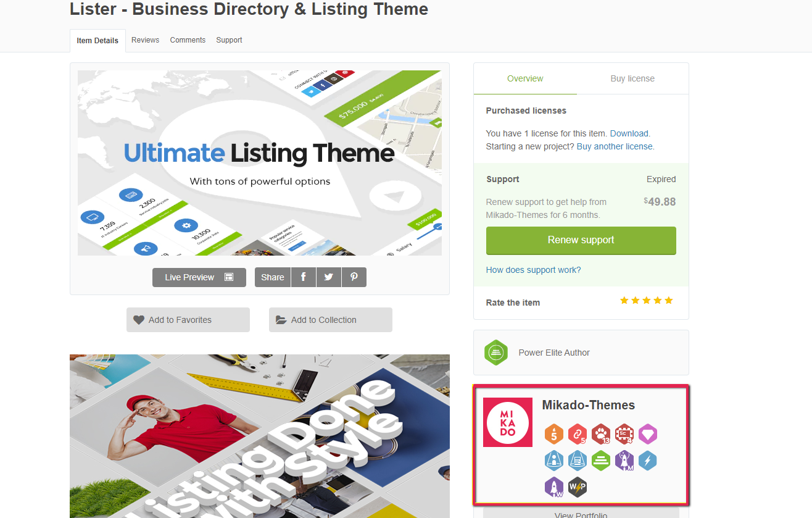
Task: Open the Support tab
Action: pyautogui.click(x=229, y=40)
